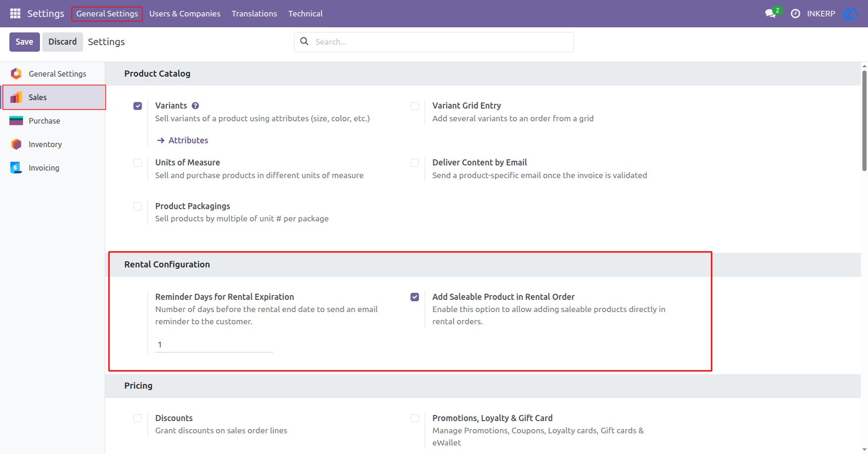Screen dimensions: 868x454
Task: Enable Variant Grid Entry checkbox
Action: (x=415, y=106)
